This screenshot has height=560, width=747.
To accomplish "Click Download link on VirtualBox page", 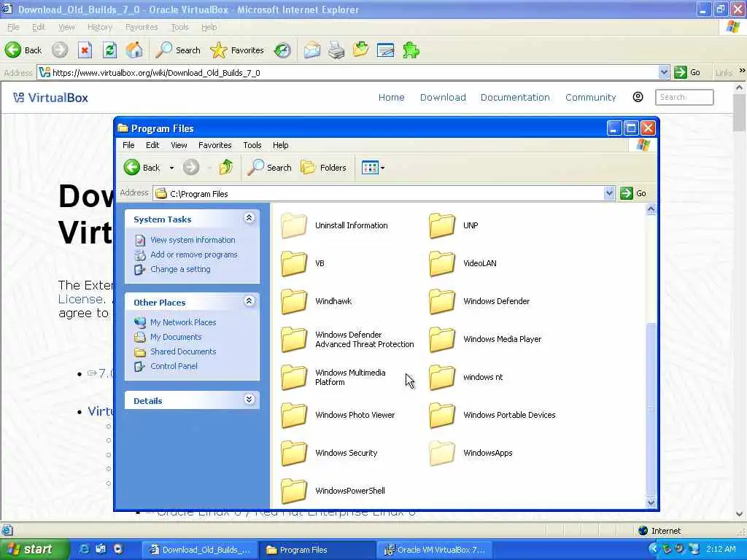I will pyautogui.click(x=443, y=97).
